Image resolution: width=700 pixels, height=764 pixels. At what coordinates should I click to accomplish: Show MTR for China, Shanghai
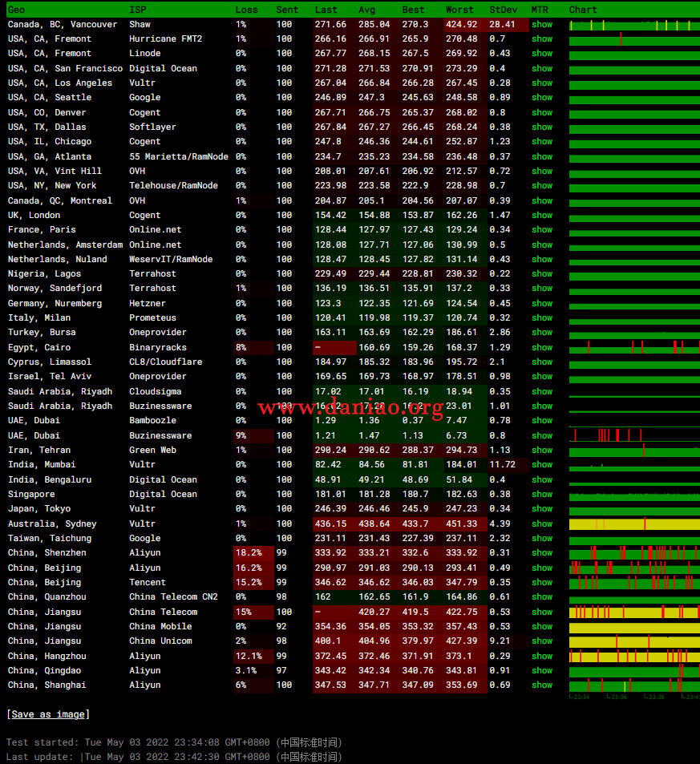click(x=542, y=685)
